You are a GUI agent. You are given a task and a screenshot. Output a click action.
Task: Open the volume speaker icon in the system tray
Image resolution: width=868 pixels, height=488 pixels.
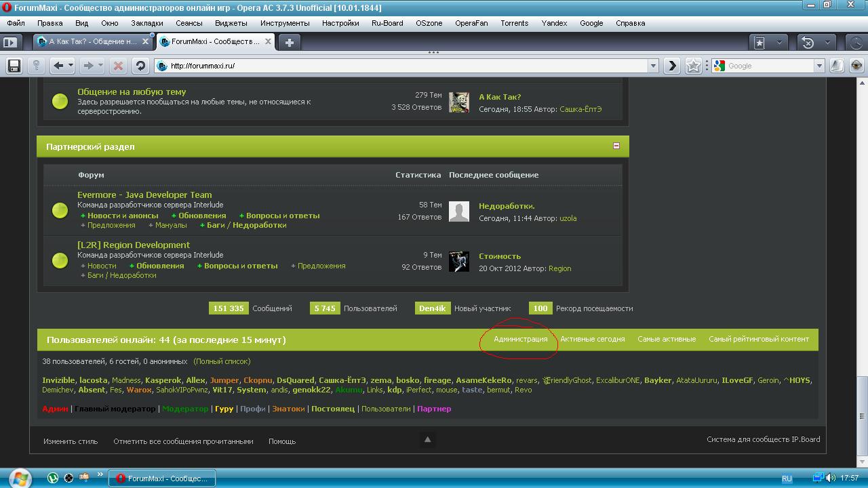pos(832,478)
